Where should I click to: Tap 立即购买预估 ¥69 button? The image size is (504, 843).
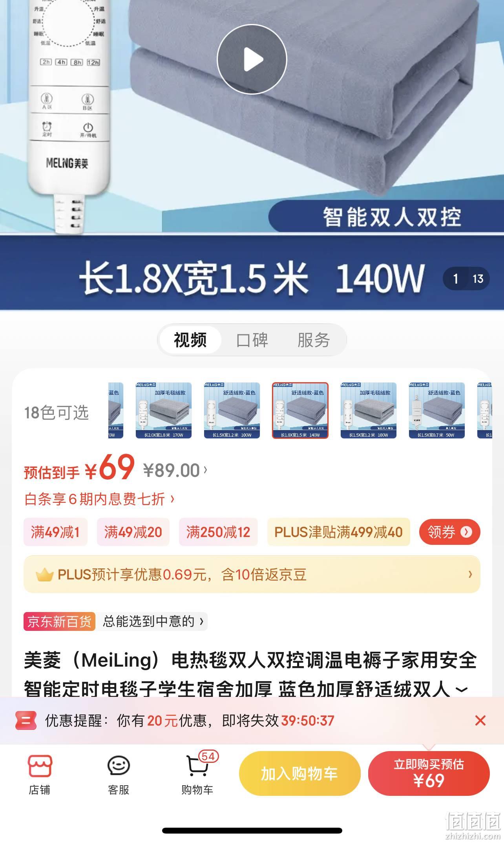click(x=429, y=773)
